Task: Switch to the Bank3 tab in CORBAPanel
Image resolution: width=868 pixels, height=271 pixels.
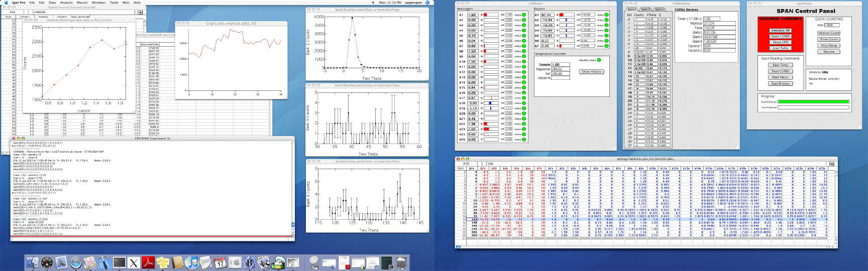Action: pyautogui.click(x=645, y=10)
